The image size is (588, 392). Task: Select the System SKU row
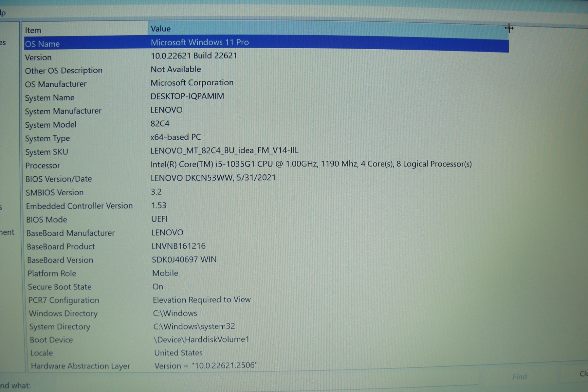coord(47,152)
